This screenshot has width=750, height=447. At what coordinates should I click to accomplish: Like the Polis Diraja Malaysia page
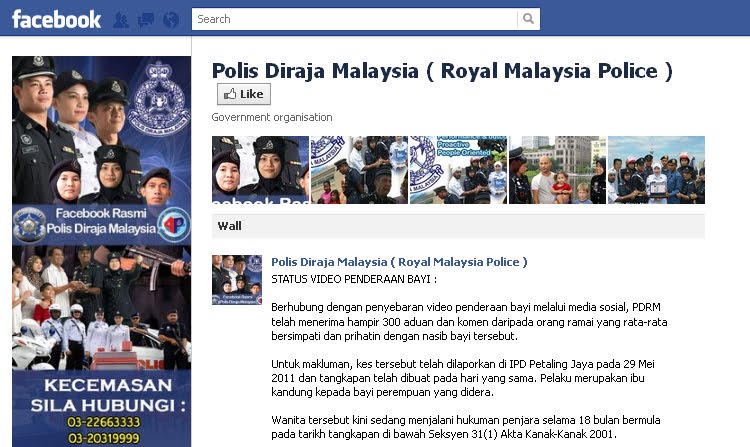244,94
